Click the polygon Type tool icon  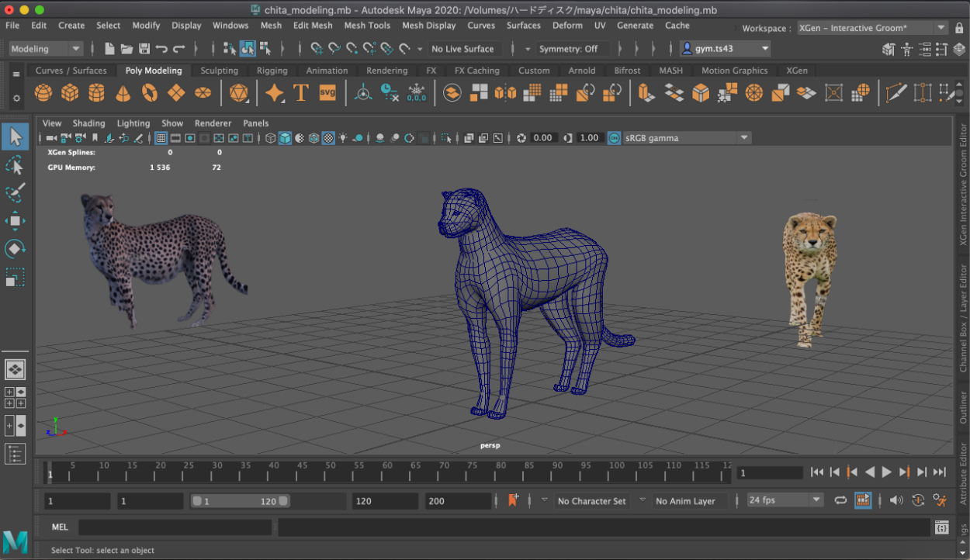point(301,94)
